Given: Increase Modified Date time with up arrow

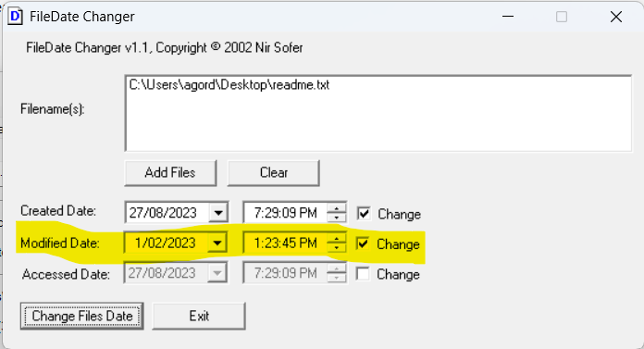Looking at the screenshot, I should pyautogui.click(x=337, y=239).
